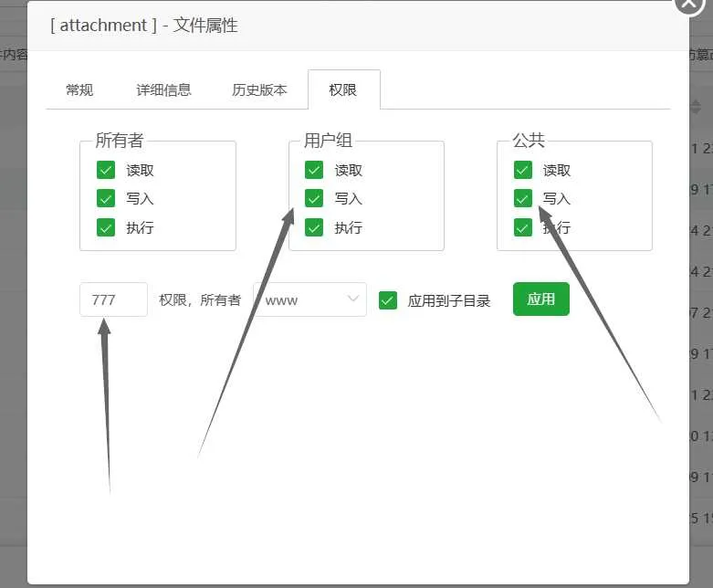Click the 公共 group heading
Viewport: 713px width, 588px height.
529,140
